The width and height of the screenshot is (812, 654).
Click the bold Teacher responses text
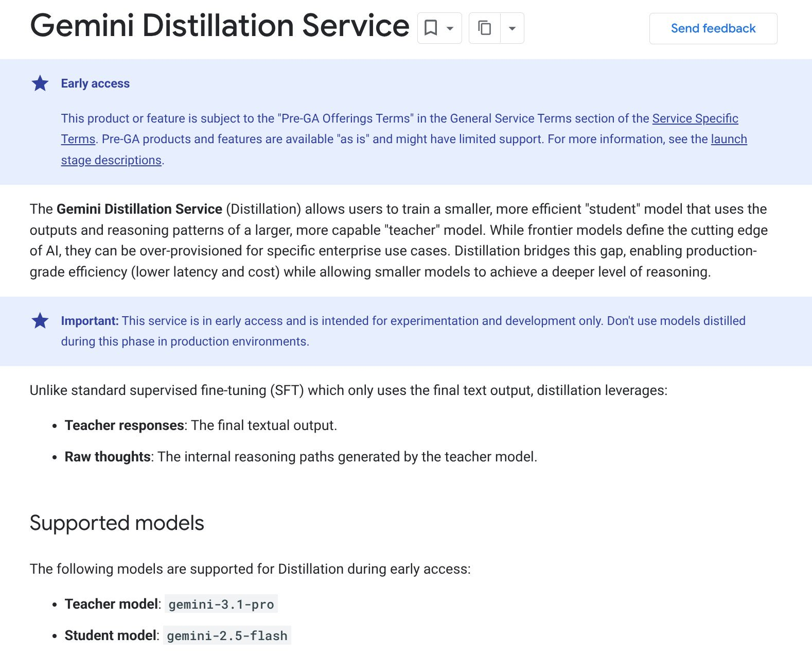124,425
